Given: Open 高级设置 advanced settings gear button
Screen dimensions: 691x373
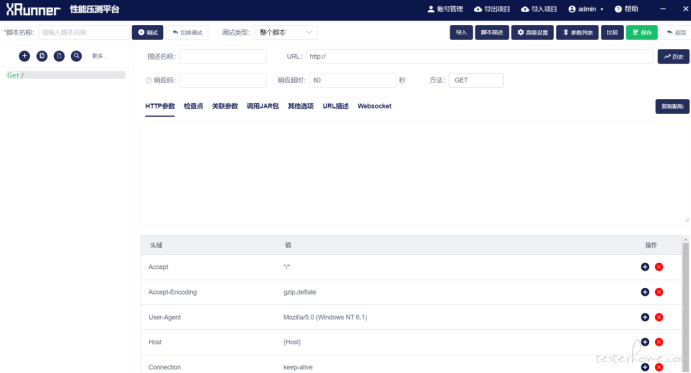Looking at the screenshot, I should 532,32.
